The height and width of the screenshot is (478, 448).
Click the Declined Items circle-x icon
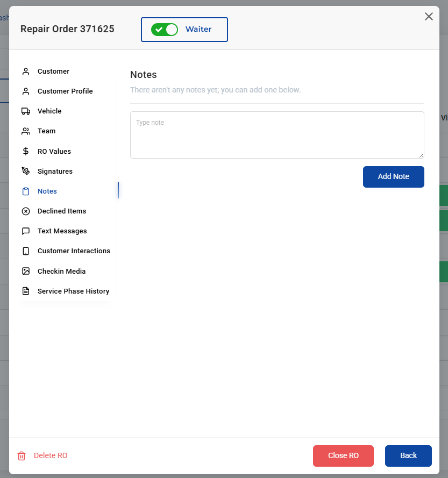[25, 211]
